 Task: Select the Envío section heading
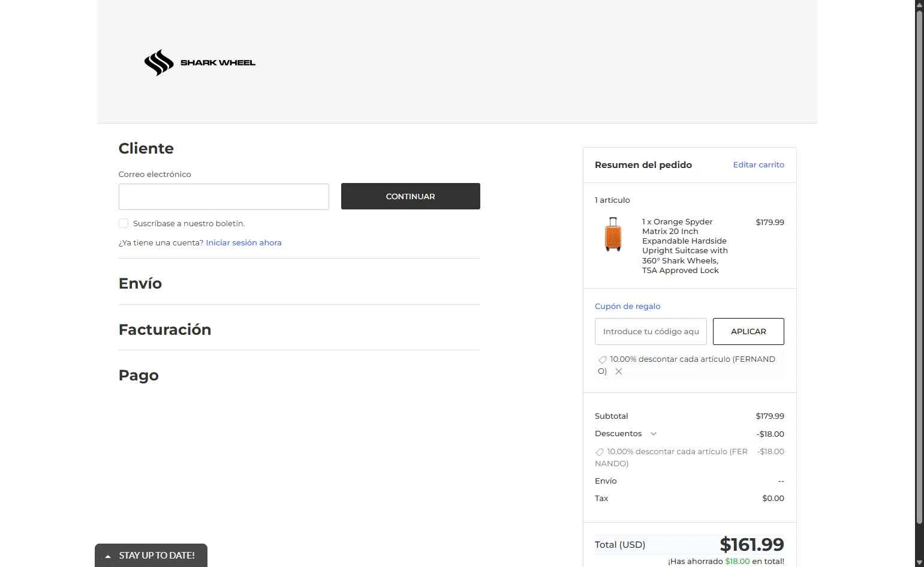[140, 283]
